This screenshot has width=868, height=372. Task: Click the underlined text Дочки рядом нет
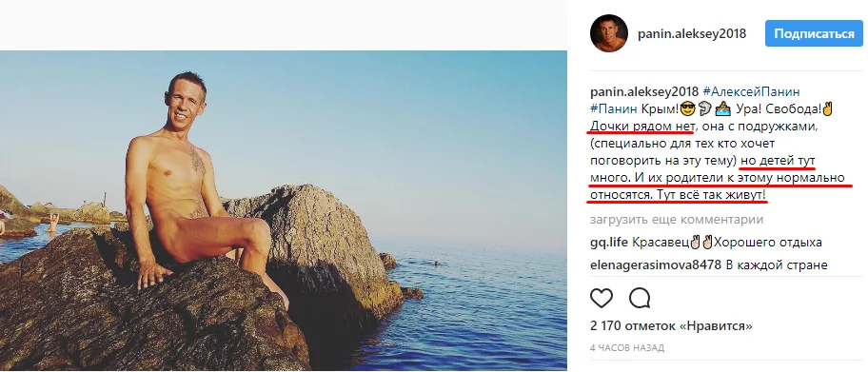641,127
